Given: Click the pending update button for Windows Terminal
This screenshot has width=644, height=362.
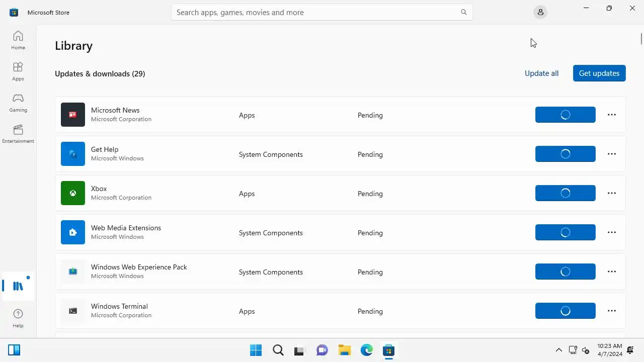Looking at the screenshot, I should 566,311.
